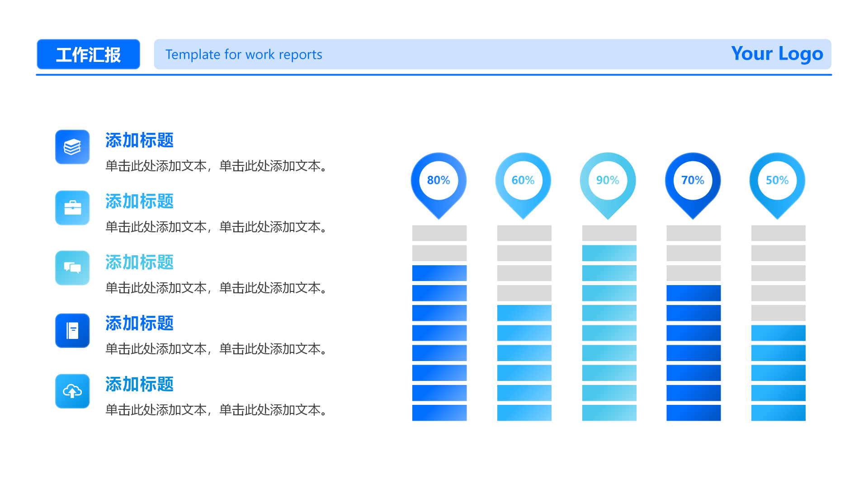Select the cloud upload icon
868x488 pixels.
pyautogui.click(x=72, y=391)
